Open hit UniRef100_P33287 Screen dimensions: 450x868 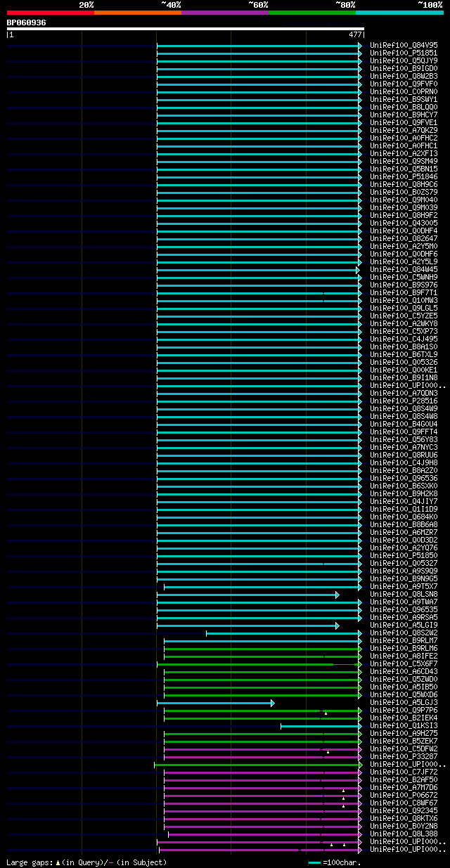(x=404, y=756)
